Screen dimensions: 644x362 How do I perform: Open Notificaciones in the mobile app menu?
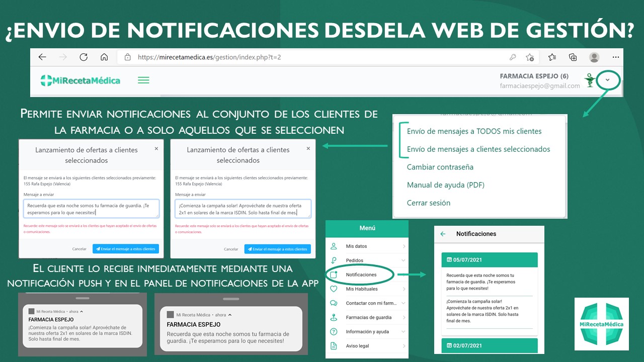point(361,275)
